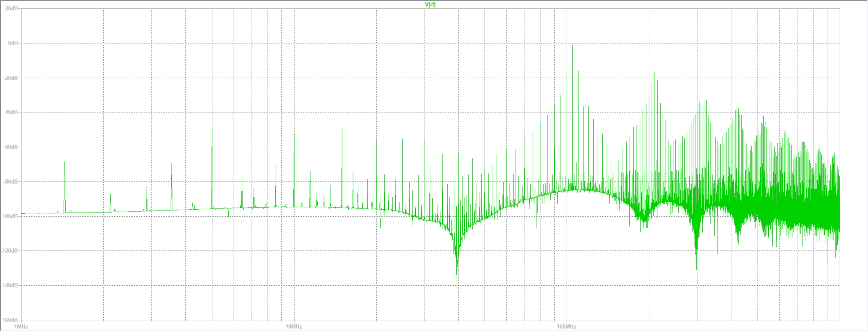Click the -160dB axis label
This screenshot has height=331, width=868.
point(10,320)
